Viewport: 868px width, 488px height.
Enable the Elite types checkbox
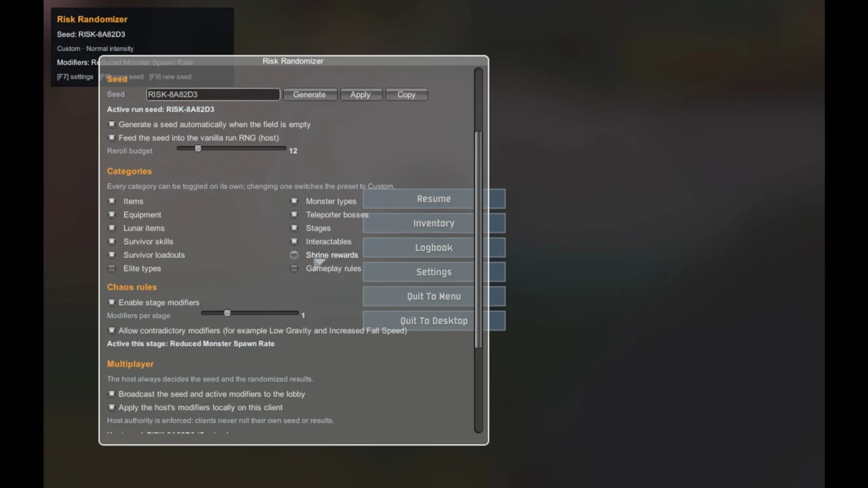click(x=112, y=268)
